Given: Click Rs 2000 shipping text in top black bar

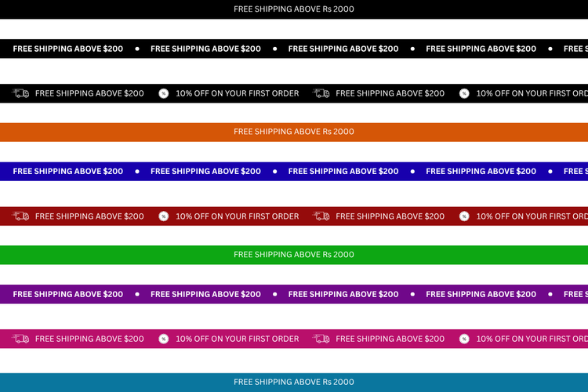Looking at the screenshot, I should [x=294, y=9].
